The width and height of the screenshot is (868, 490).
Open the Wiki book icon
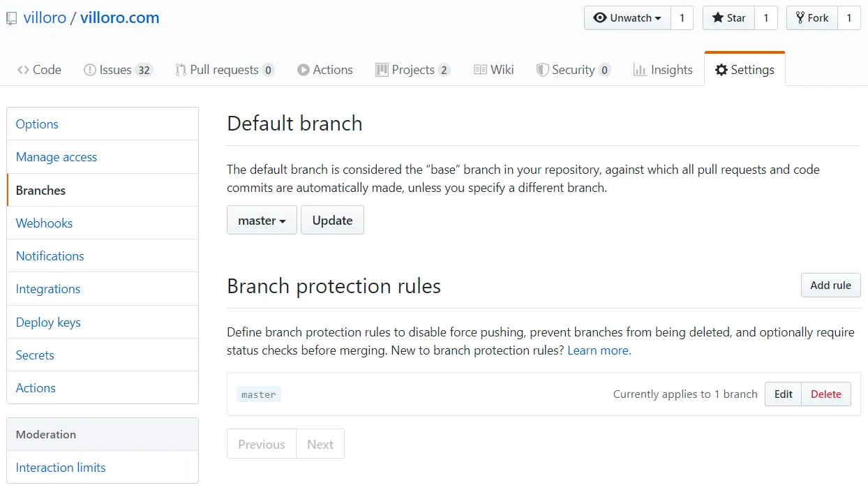[479, 69]
